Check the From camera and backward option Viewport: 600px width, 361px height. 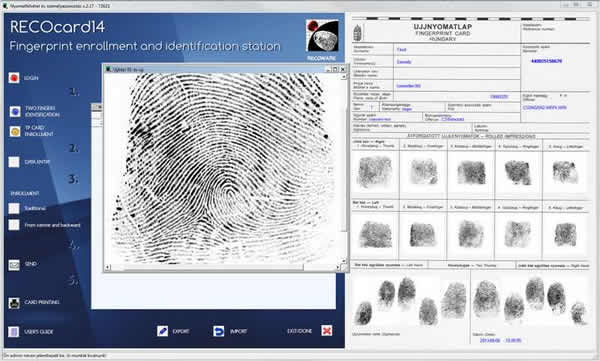click(x=14, y=225)
